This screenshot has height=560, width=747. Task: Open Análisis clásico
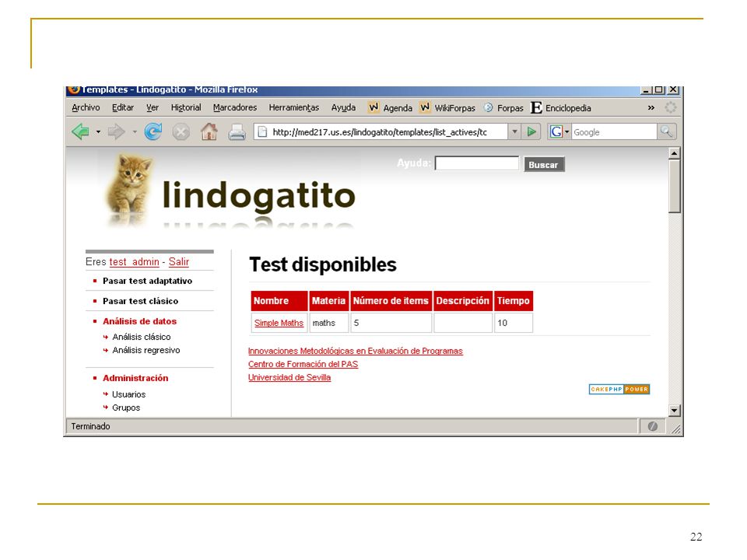point(141,337)
